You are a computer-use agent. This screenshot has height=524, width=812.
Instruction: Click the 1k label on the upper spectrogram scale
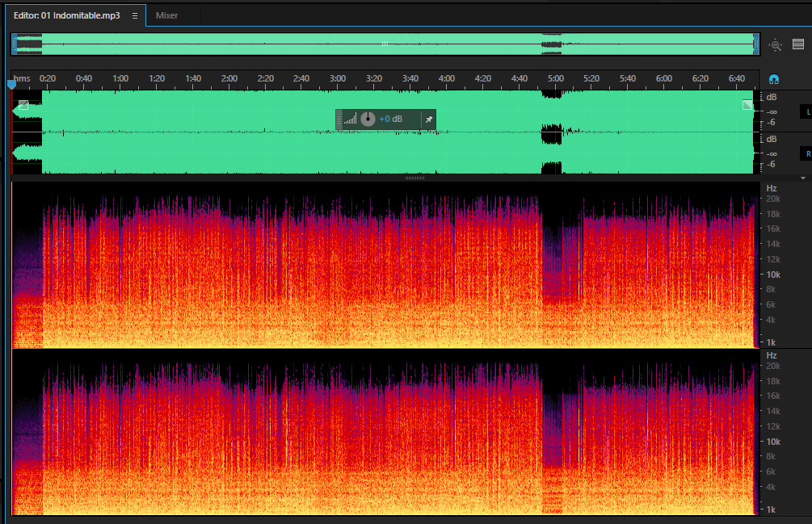point(771,342)
